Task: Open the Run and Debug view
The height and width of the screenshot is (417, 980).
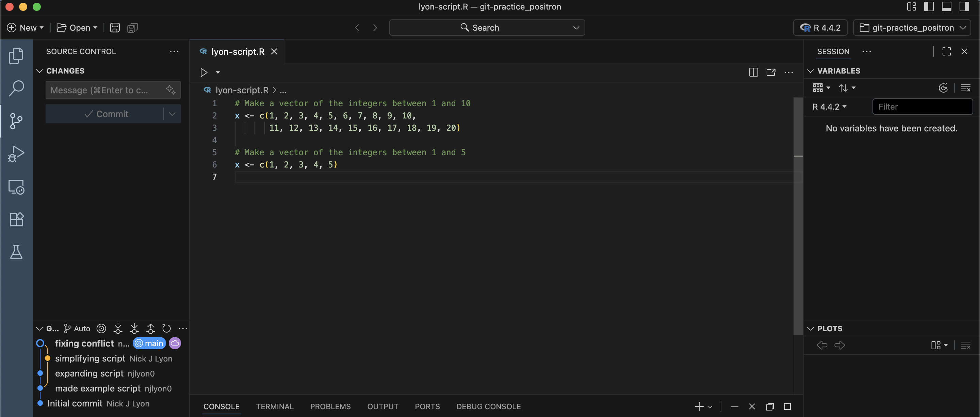Action: pyautogui.click(x=16, y=154)
